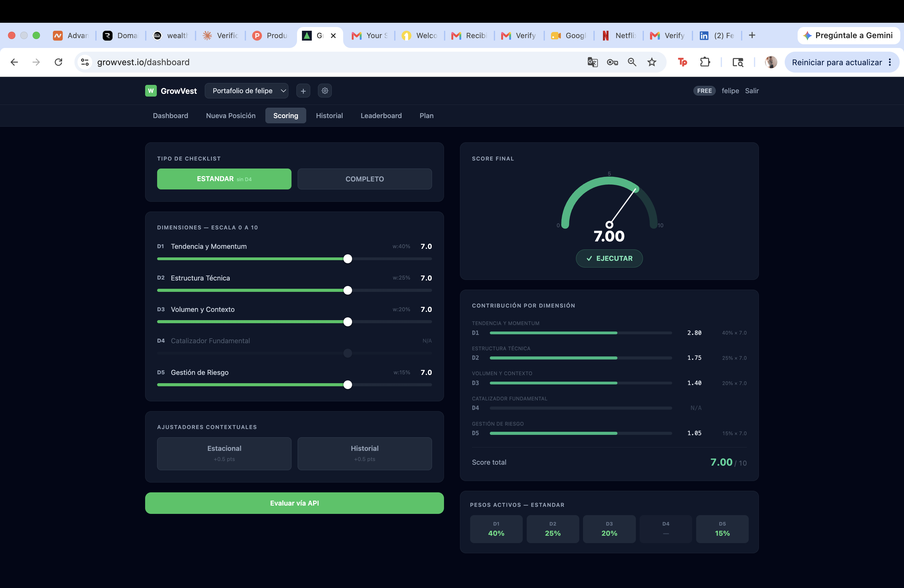This screenshot has width=904, height=588.
Task: Click the browser forward arrow
Action: tap(36, 62)
